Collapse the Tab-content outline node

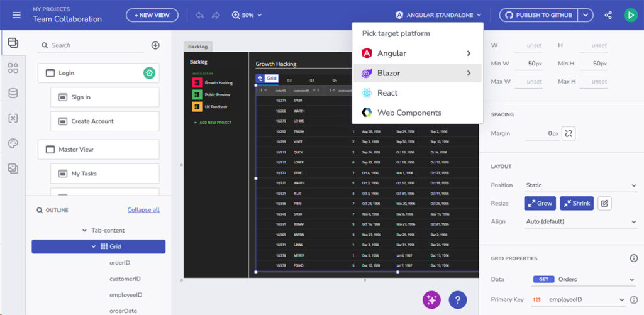click(85, 231)
